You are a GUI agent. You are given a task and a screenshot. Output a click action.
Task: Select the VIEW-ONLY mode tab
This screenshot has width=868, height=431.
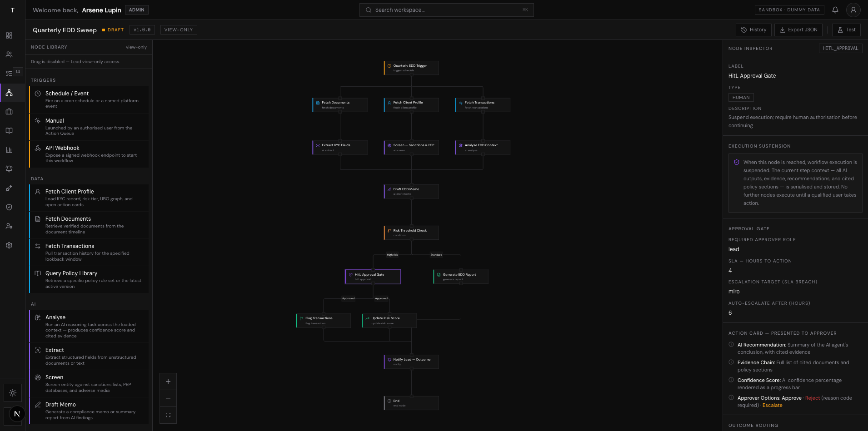click(x=179, y=30)
